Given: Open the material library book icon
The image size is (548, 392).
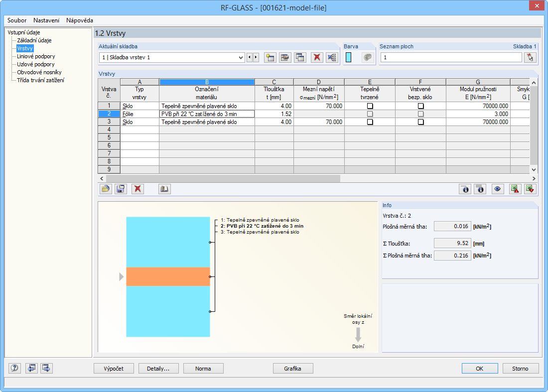Looking at the screenshot, I should tap(164, 189).
